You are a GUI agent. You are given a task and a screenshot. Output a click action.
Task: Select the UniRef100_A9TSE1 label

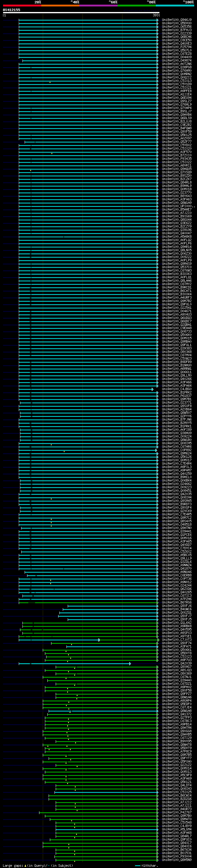[176, 636]
